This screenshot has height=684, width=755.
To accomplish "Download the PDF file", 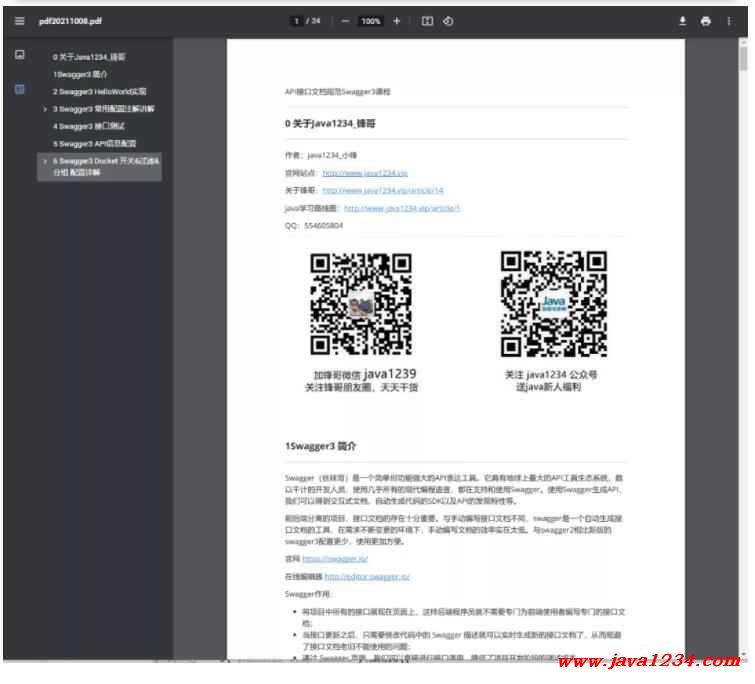I will tap(683, 21).
